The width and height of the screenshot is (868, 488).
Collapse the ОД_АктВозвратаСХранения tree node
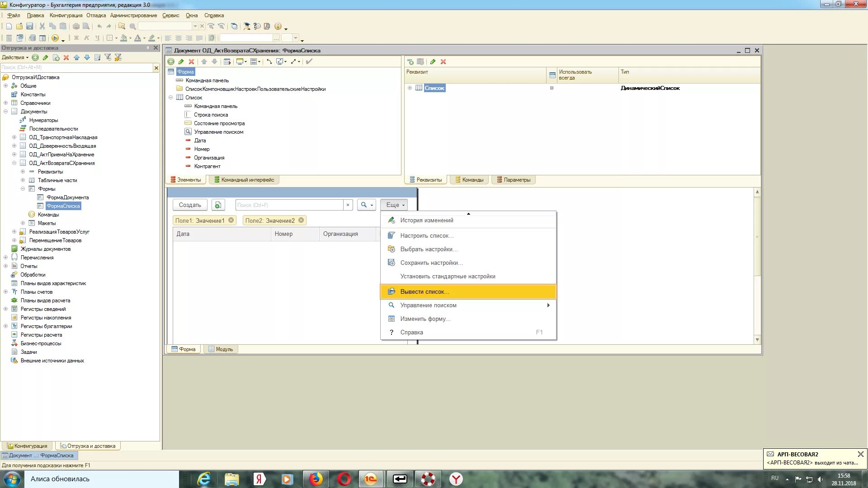pos(14,163)
